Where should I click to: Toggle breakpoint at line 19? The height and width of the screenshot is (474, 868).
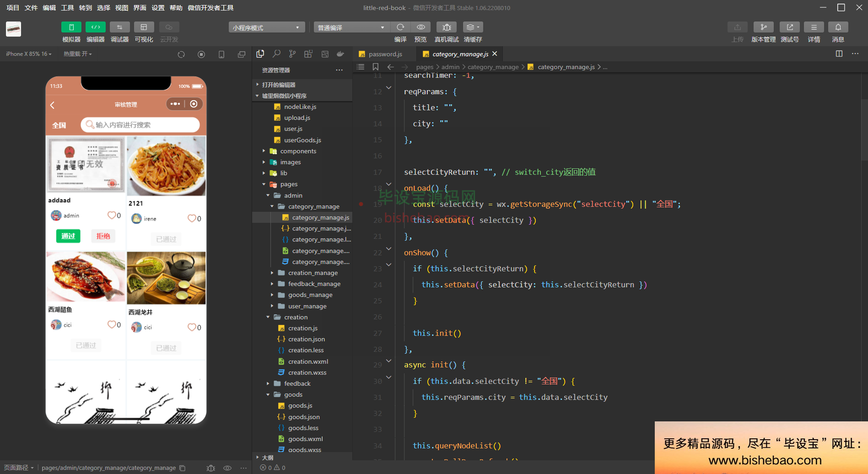point(361,204)
